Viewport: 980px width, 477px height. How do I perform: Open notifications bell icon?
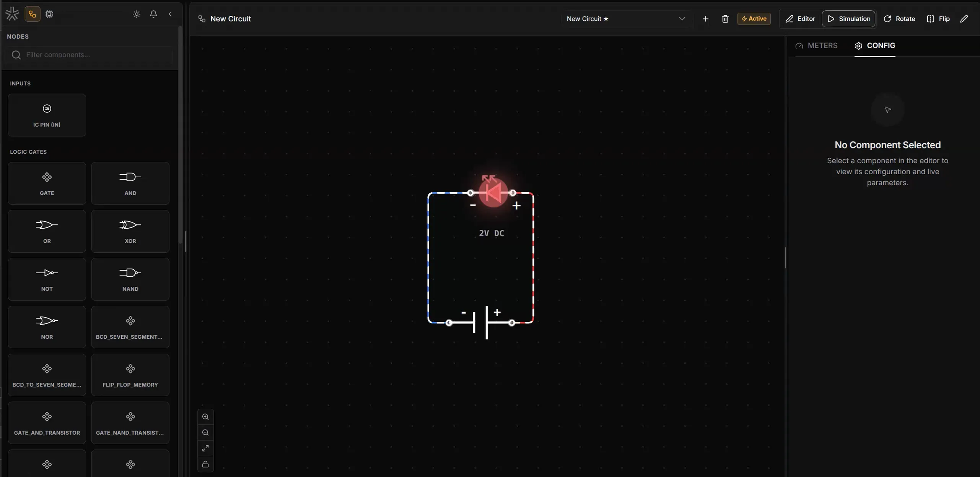pos(153,14)
